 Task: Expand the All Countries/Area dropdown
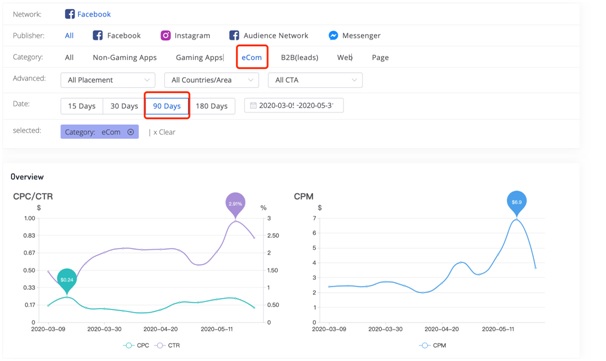pyautogui.click(x=212, y=80)
